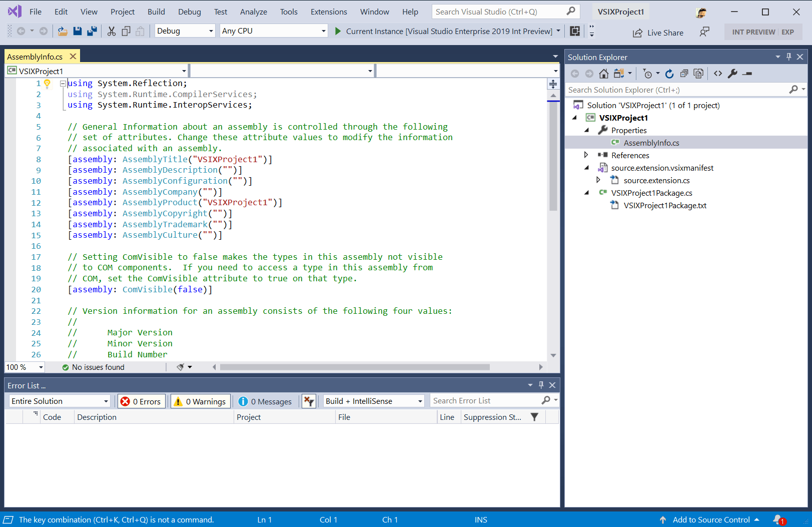This screenshot has height=527, width=812.
Task: Collapse the using directives region on line 1
Action: coord(63,84)
